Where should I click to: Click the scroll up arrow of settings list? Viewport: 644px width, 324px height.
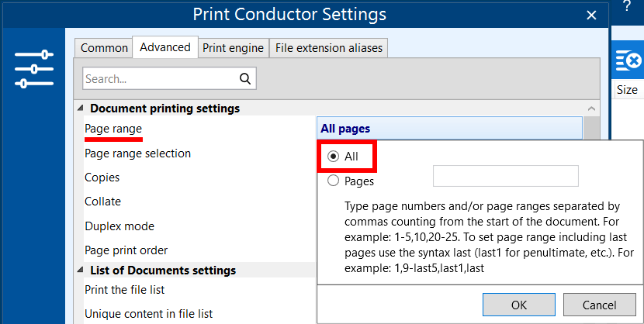tap(591, 109)
